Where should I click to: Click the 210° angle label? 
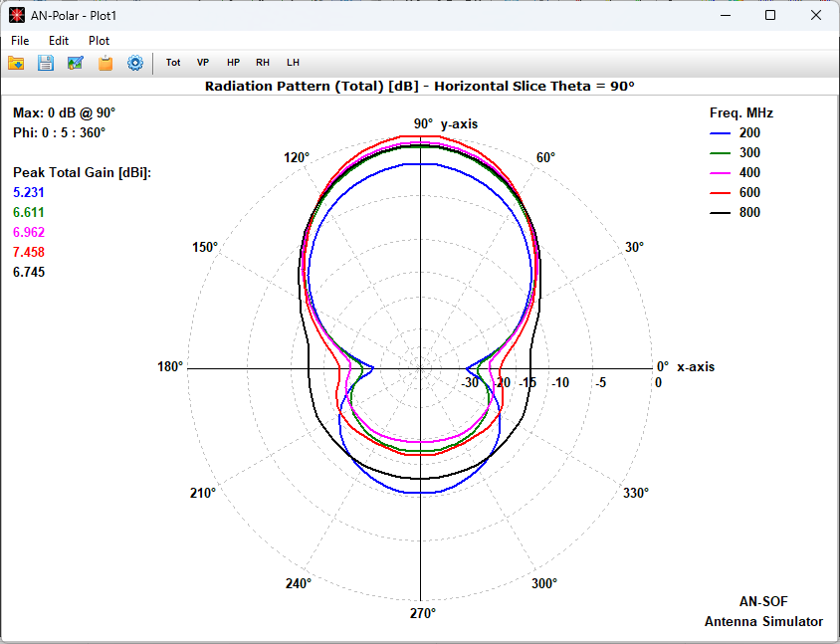(203, 493)
